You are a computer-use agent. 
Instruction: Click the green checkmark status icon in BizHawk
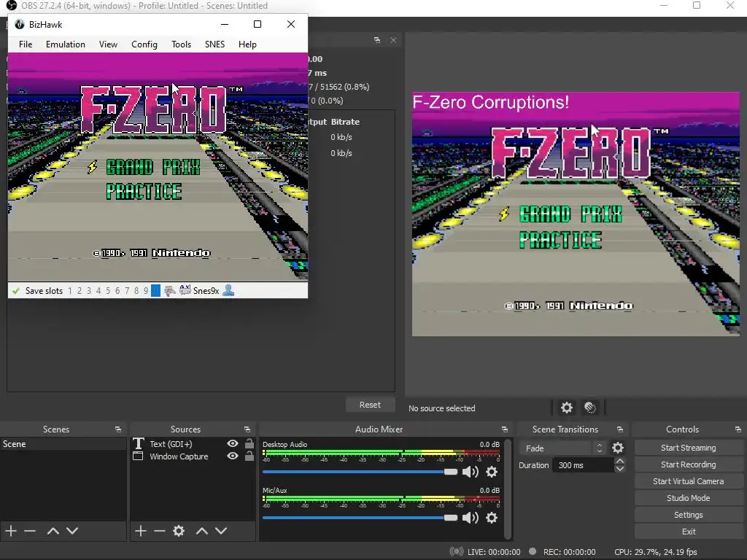16,290
